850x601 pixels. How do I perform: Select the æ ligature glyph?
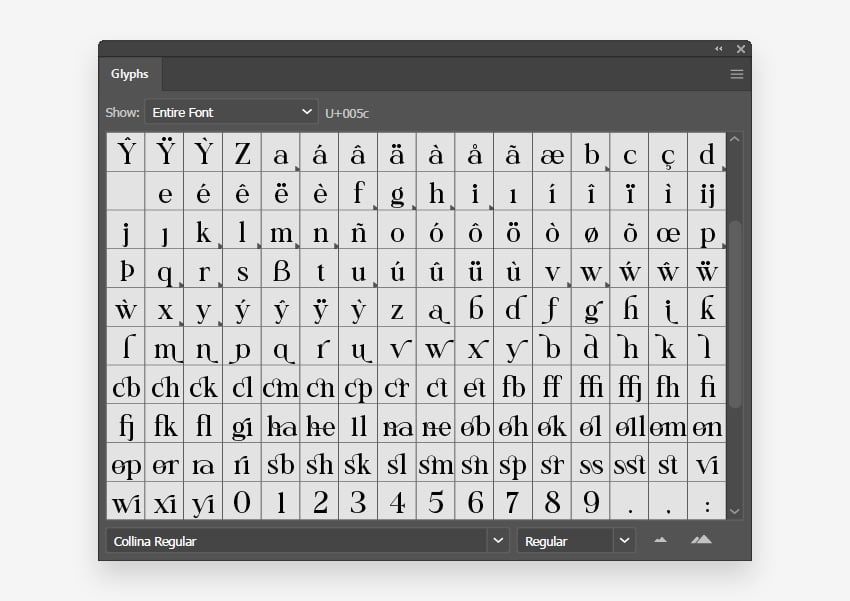pos(553,152)
